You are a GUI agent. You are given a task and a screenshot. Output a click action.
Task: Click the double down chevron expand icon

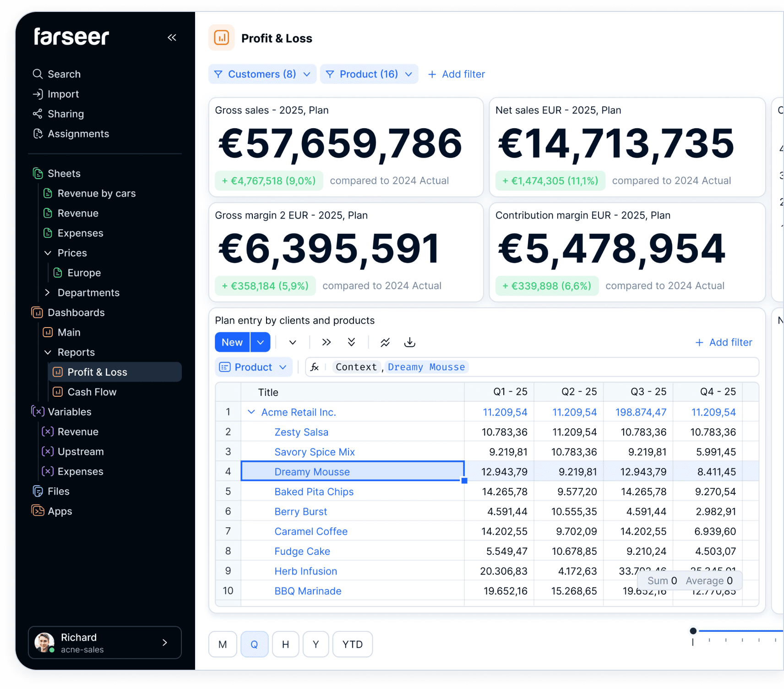351,342
